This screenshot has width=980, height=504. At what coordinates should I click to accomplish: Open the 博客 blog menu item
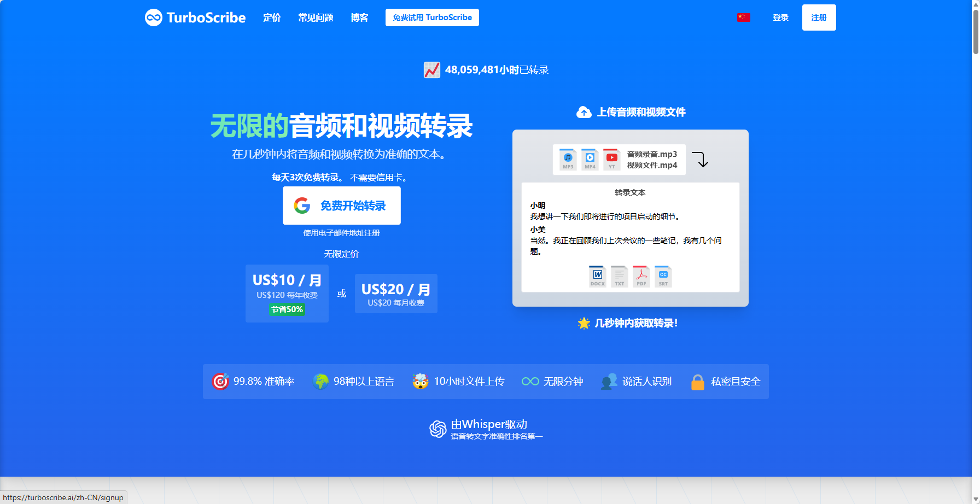(359, 17)
